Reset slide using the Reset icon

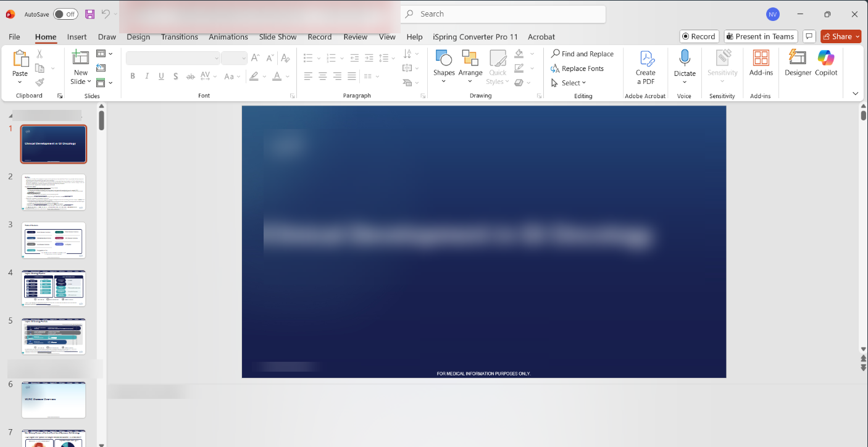click(101, 68)
